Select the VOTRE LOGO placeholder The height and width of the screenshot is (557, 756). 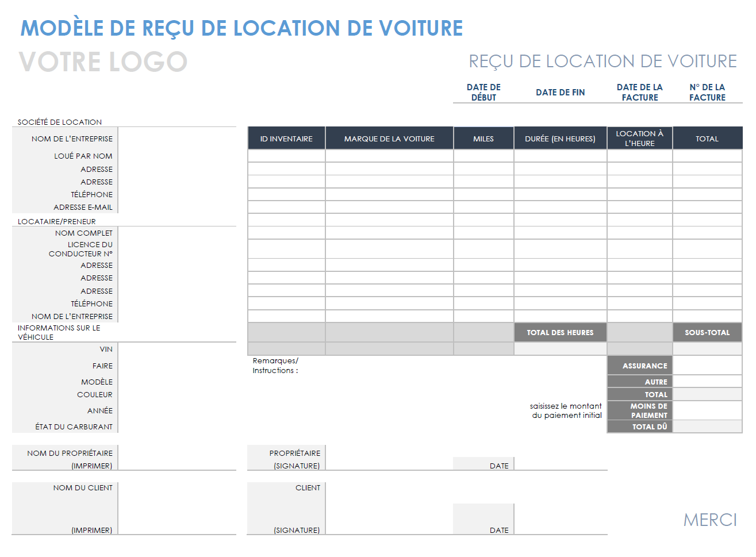point(103,62)
